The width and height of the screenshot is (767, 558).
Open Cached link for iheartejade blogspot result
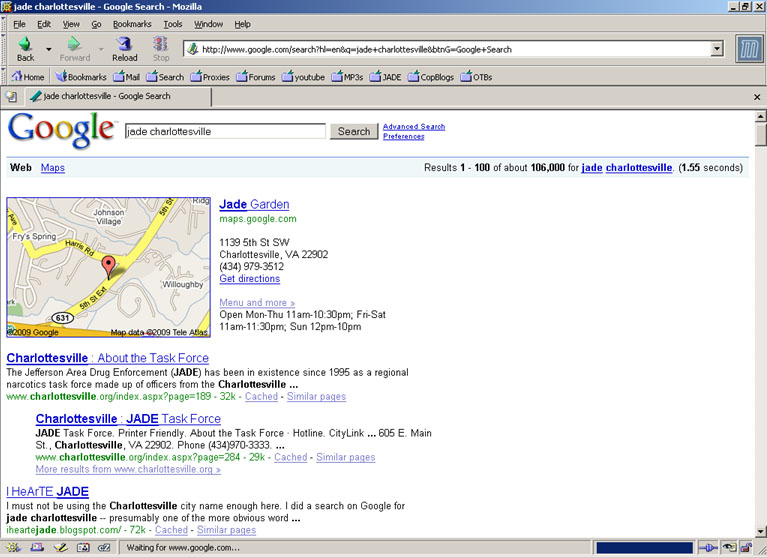coord(171,530)
